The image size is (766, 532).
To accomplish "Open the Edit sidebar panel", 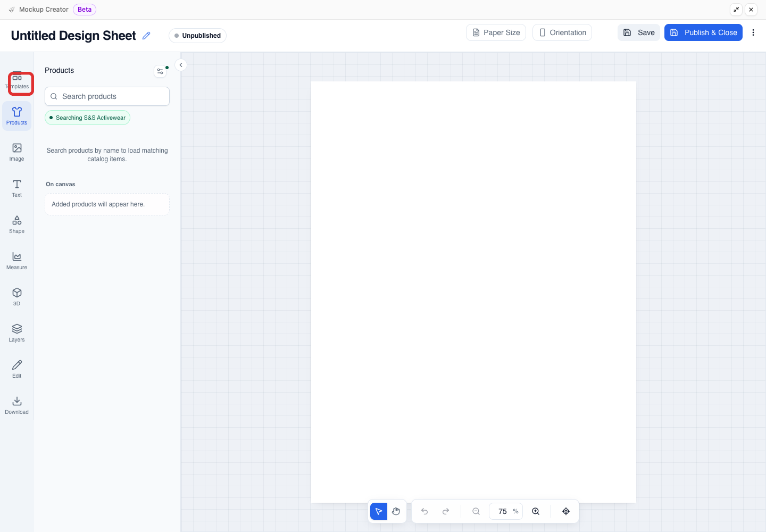I will tap(17, 369).
